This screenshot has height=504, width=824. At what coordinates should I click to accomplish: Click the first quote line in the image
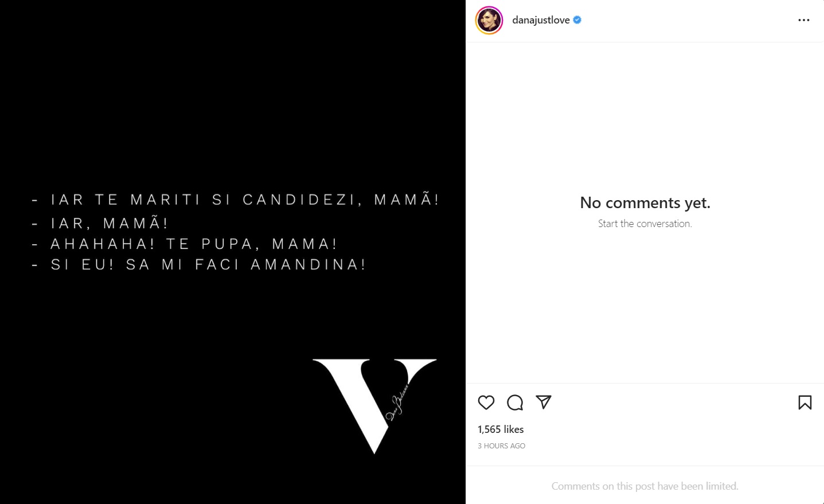coord(235,200)
